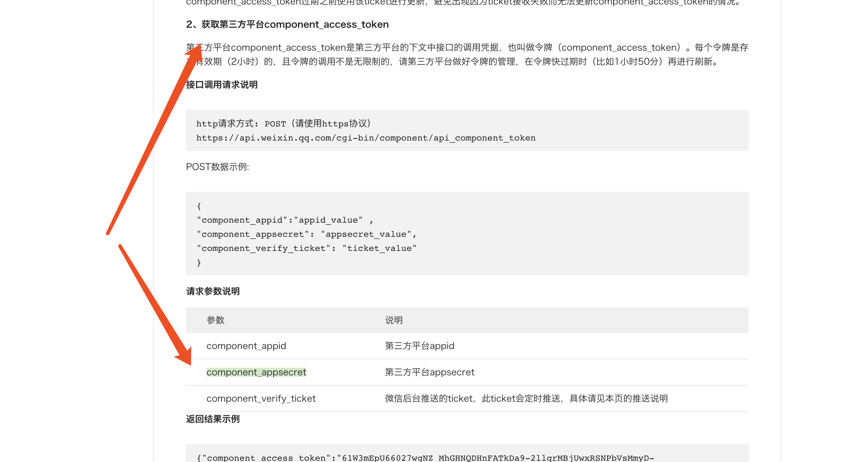Click heading 获取第三方平台component_access_token
This screenshot has width=868, height=462.
[287, 24]
